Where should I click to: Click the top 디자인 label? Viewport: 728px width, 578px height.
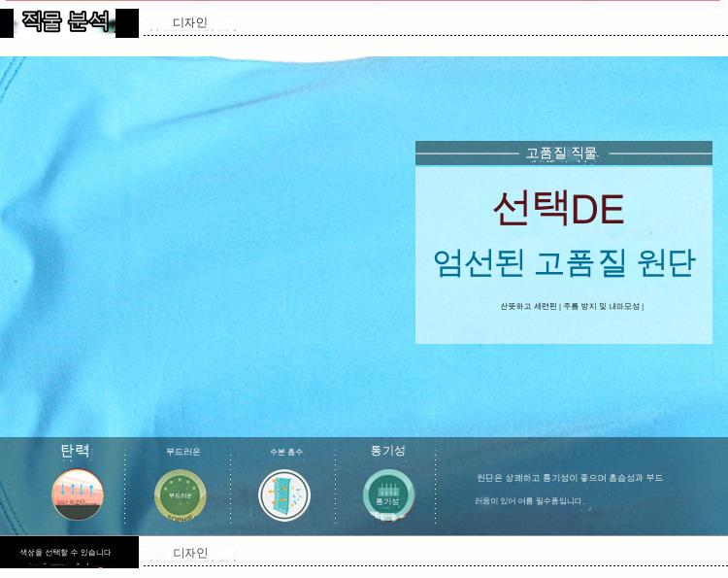pyautogui.click(x=190, y=22)
